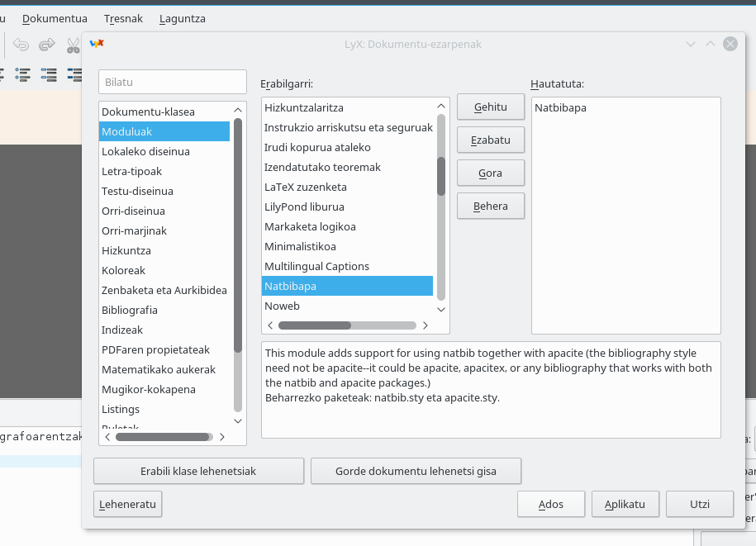This screenshot has width=756, height=546.
Task: Click category list scroll-up arrow
Action: [238, 111]
